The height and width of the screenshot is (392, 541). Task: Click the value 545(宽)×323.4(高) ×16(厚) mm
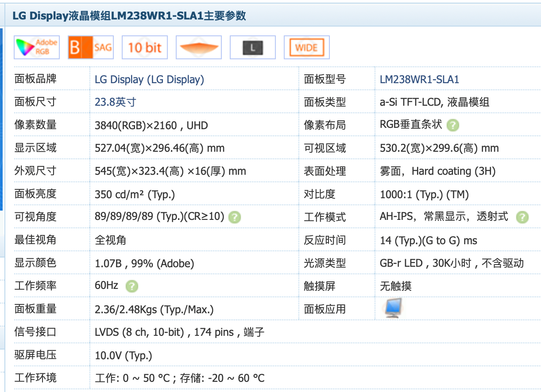point(170,171)
